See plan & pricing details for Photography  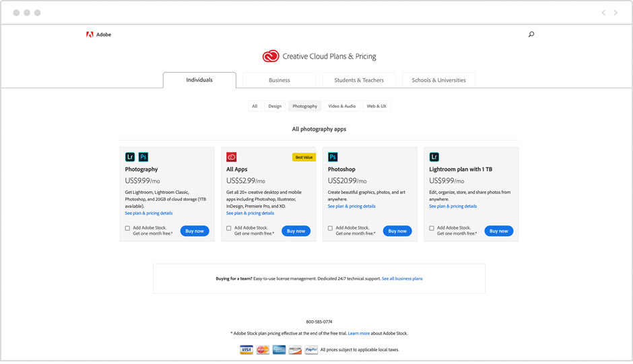click(149, 213)
